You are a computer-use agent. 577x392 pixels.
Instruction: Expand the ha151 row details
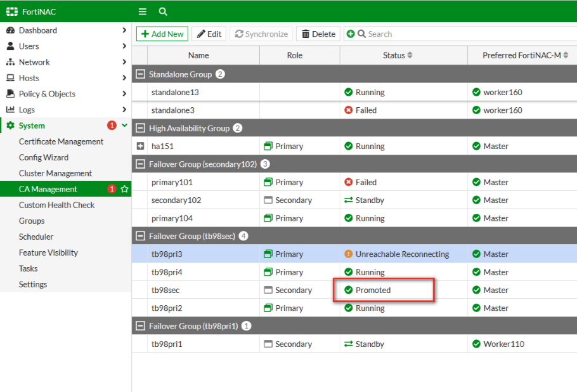coord(140,146)
